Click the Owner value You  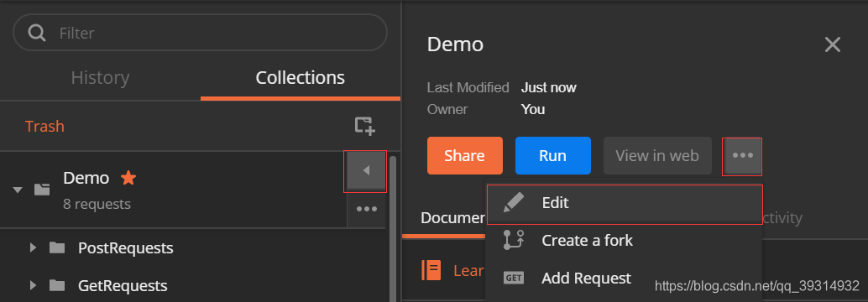pyautogui.click(x=533, y=109)
